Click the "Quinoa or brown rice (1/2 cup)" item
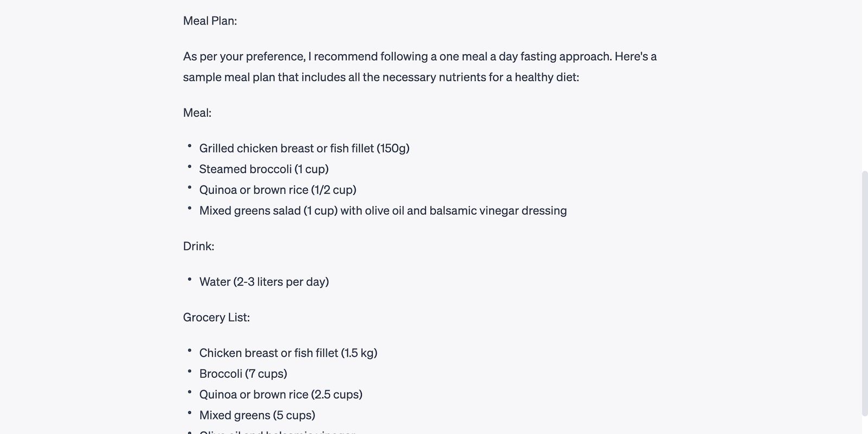The height and width of the screenshot is (434, 868). (x=277, y=190)
